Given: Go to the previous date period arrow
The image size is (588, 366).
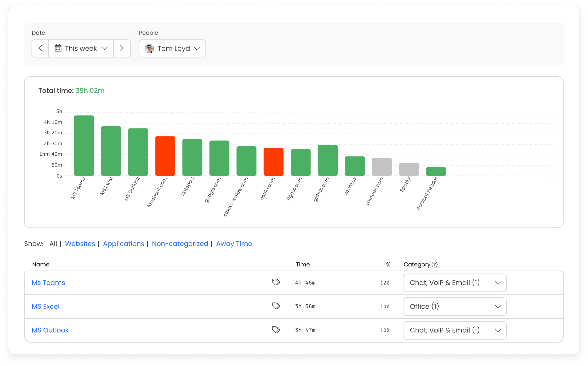Looking at the screenshot, I should (x=40, y=48).
